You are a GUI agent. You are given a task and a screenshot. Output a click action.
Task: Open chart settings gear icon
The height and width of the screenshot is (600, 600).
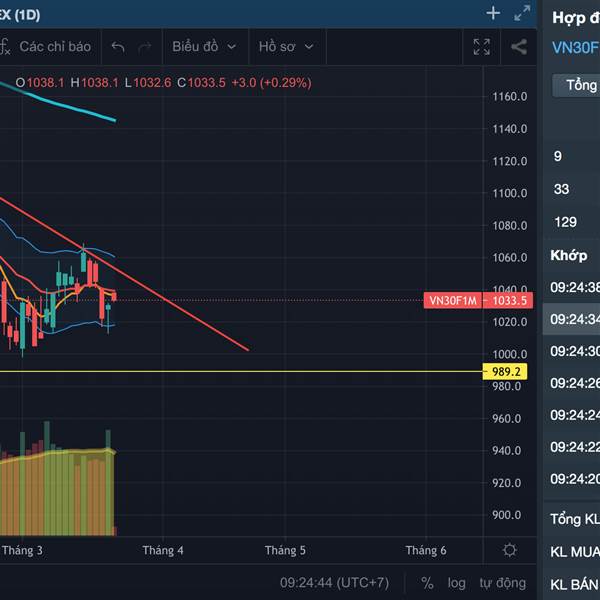[x=510, y=550]
